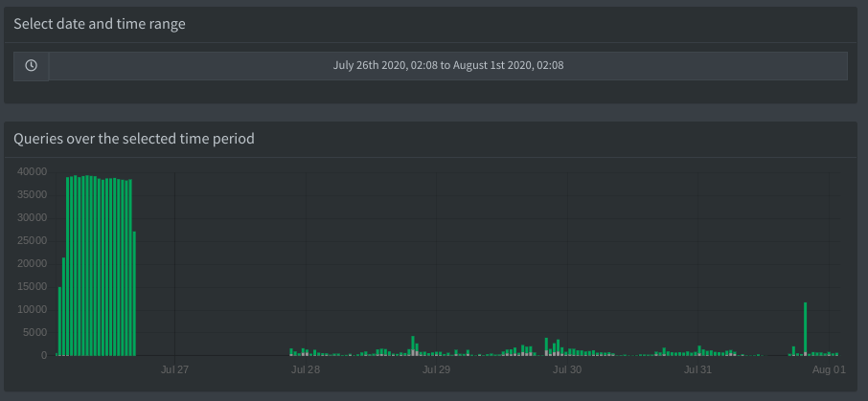Click the 10000 y-axis value
Image resolution: width=868 pixels, height=401 pixels.
point(33,310)
